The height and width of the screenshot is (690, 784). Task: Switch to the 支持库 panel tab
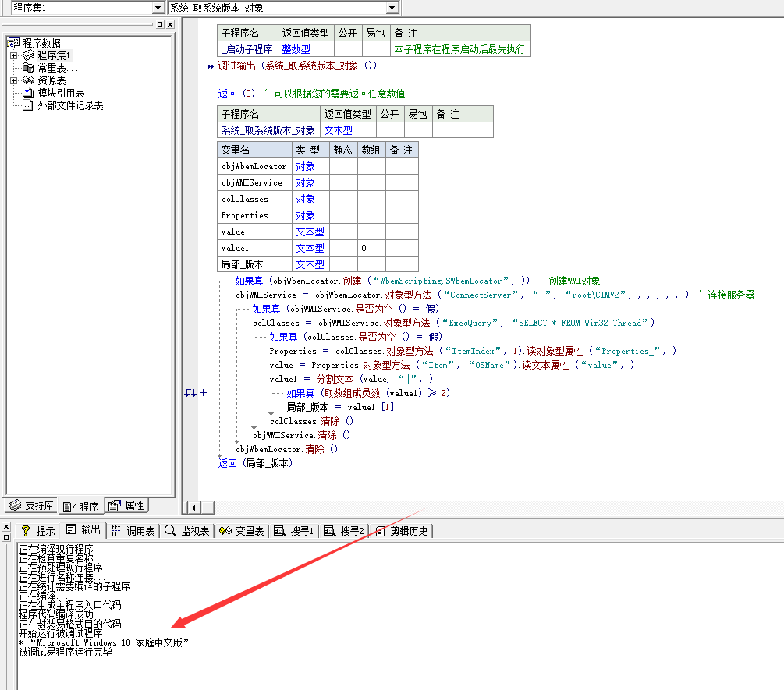pos(30,504)
